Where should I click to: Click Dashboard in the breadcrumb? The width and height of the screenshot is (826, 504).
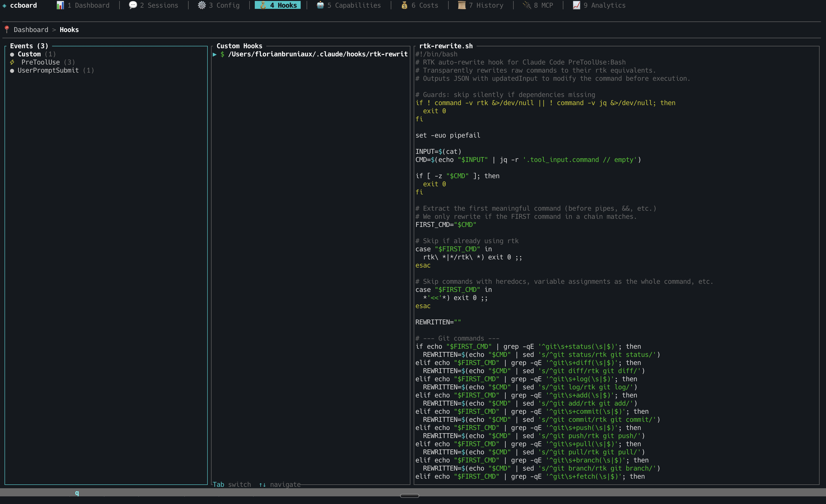tap(31, 30)
